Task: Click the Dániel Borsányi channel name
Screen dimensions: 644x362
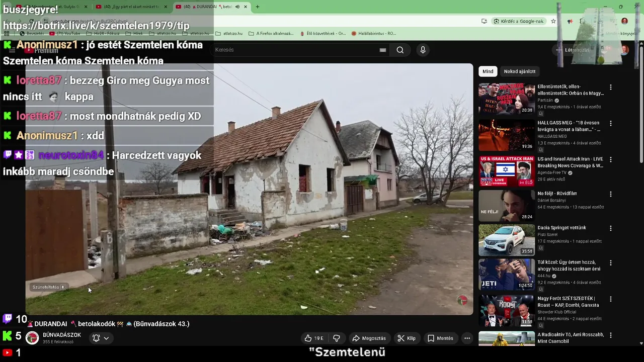Action: pyautogui.click(x=552, y=201)
